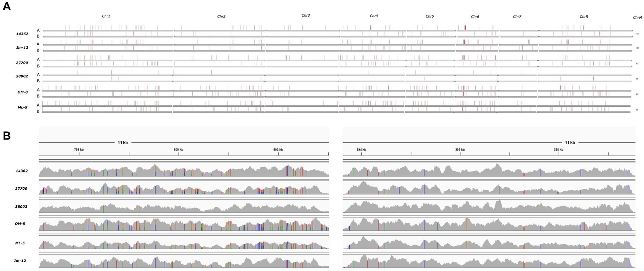Click the Chr4 chromosome label
Image resolution: width=644 pixels, height=271 pixels.
tap(374, 16)
